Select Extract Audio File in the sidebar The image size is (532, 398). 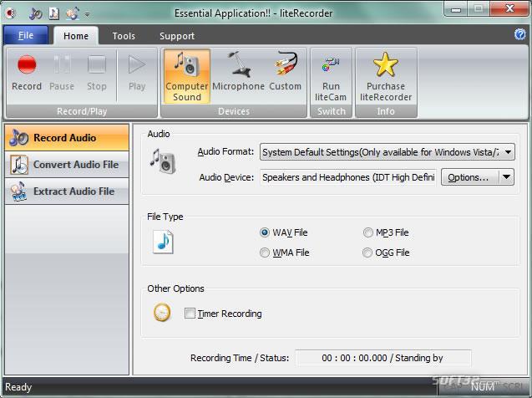click(x=67, y=191)
